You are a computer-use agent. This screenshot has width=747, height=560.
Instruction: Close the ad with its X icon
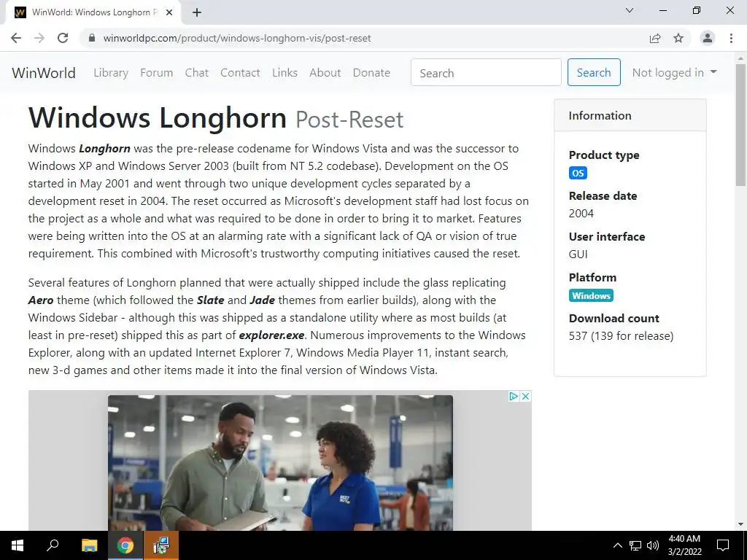(x=525, y=396)
